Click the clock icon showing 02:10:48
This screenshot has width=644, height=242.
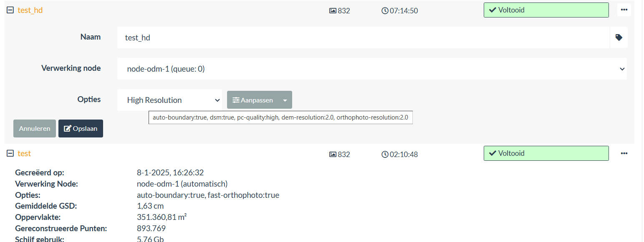385,154
